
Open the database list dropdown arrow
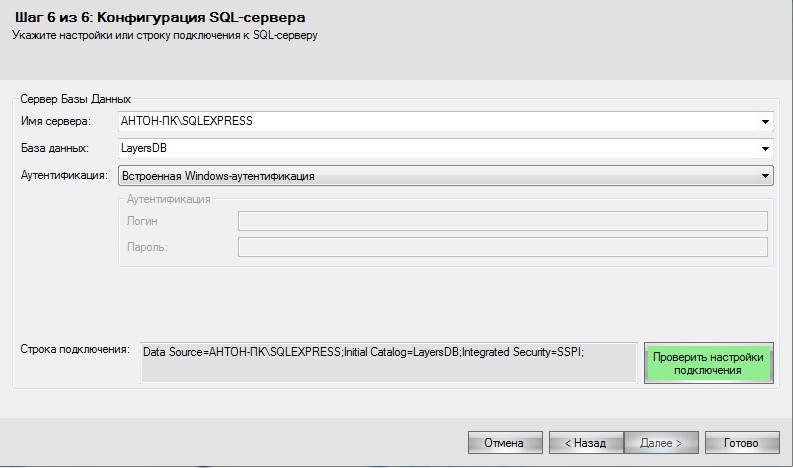coord(765,149)
